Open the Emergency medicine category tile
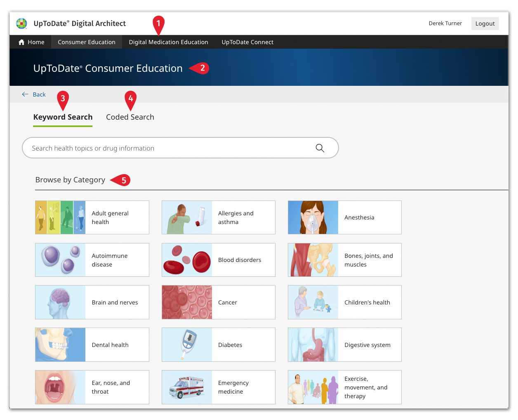 218,387
